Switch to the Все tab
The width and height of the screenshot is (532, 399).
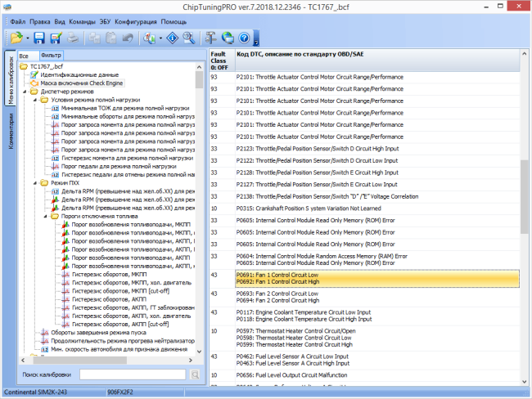29,56
